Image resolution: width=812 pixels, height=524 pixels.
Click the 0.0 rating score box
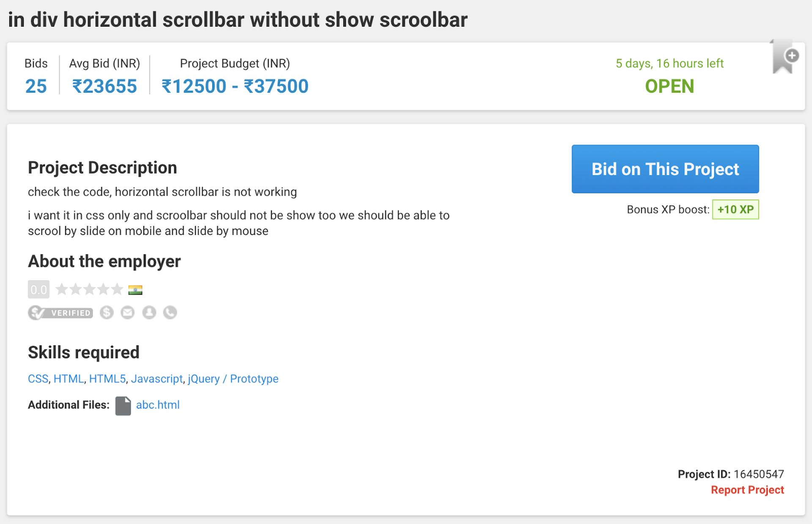(x=38, y=290)
